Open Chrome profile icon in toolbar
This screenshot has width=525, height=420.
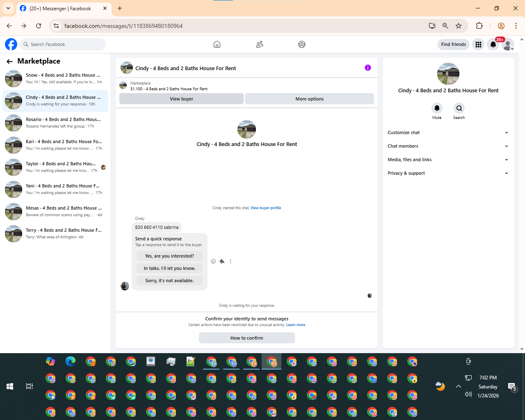click(x=501, y=26)
